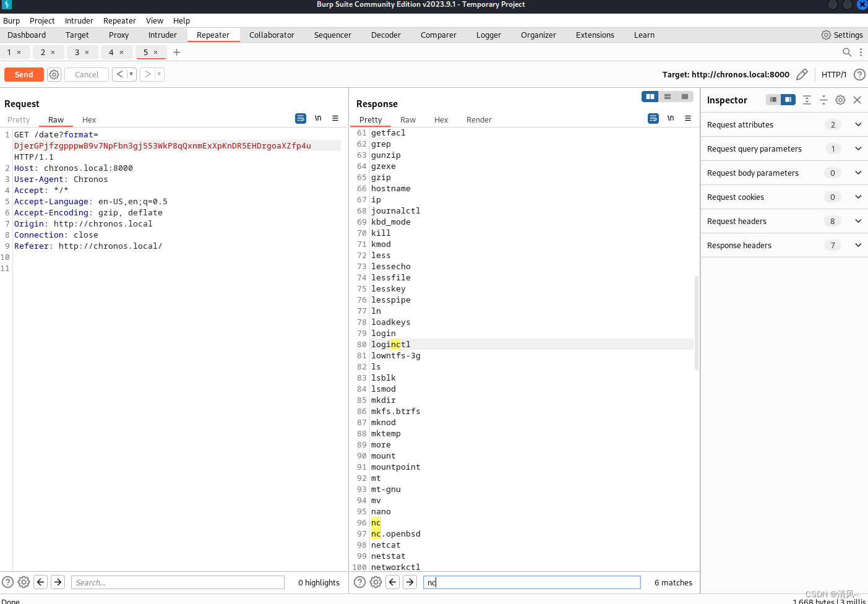Open history forward dropdown arrow

[159, 74]
